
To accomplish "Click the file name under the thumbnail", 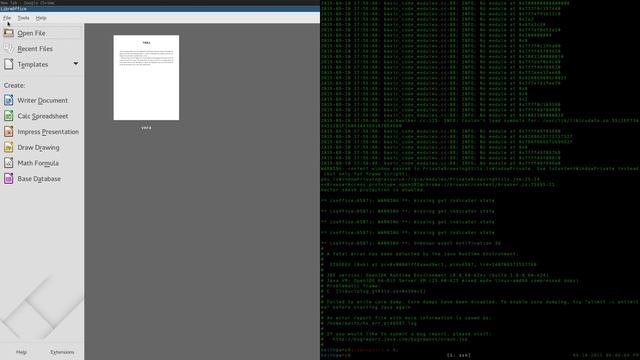I will coord(146,128).
